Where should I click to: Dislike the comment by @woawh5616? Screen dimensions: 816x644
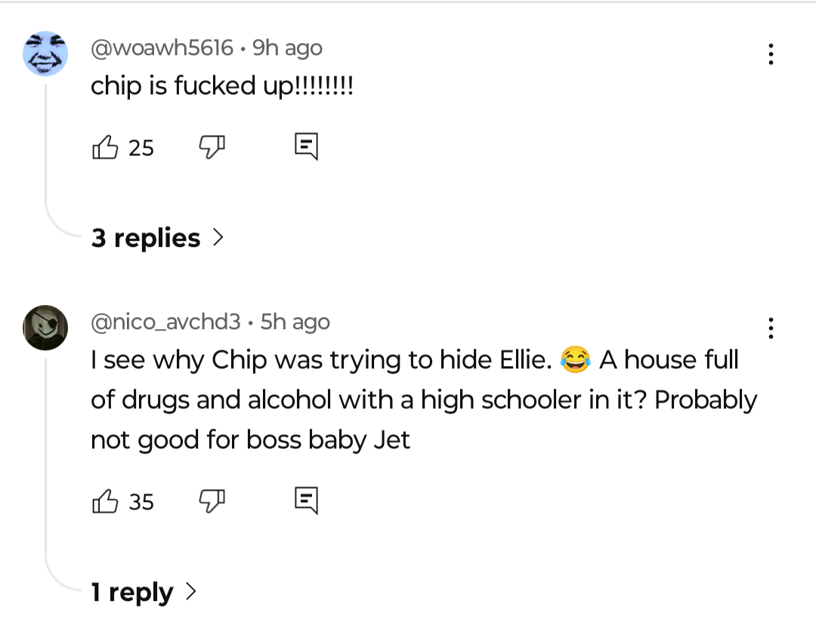212,147
